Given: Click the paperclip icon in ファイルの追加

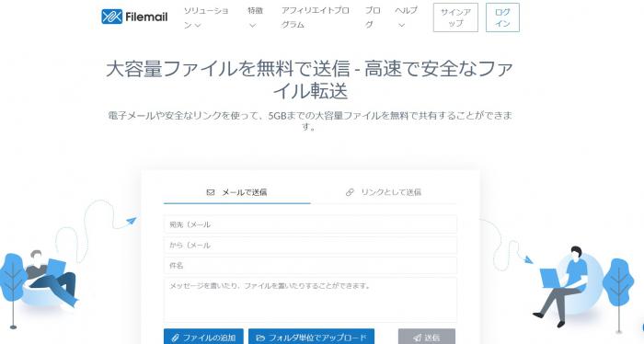Looking at the screenshot, I should (176, 338).
